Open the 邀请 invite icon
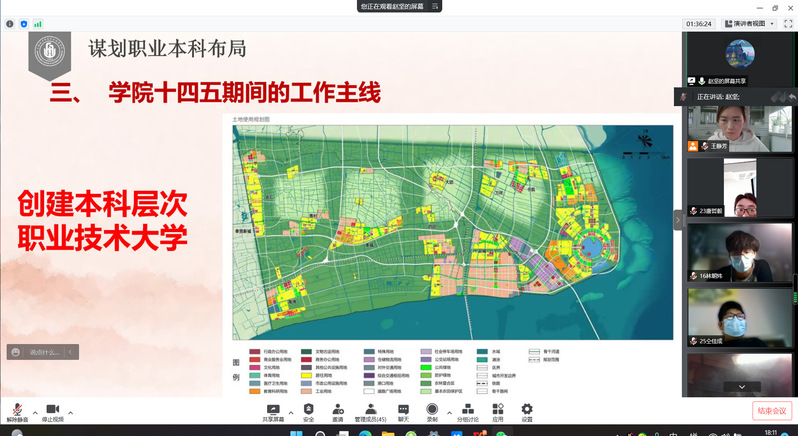 click(337, 409)
